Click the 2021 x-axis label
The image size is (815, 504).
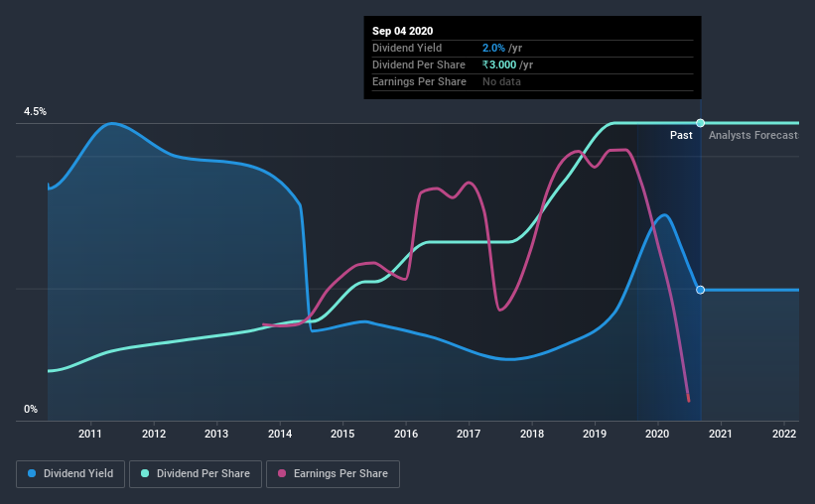[721, 434]
